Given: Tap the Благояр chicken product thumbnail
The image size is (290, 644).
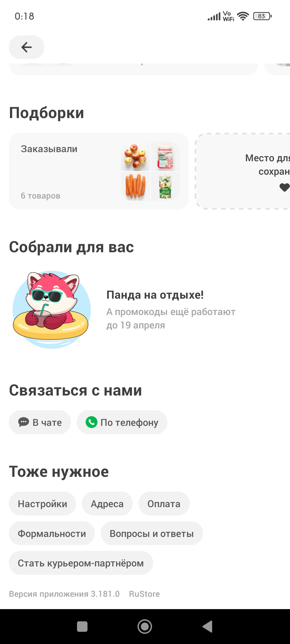Looking at the screenshot, I should tap(165, 156).
